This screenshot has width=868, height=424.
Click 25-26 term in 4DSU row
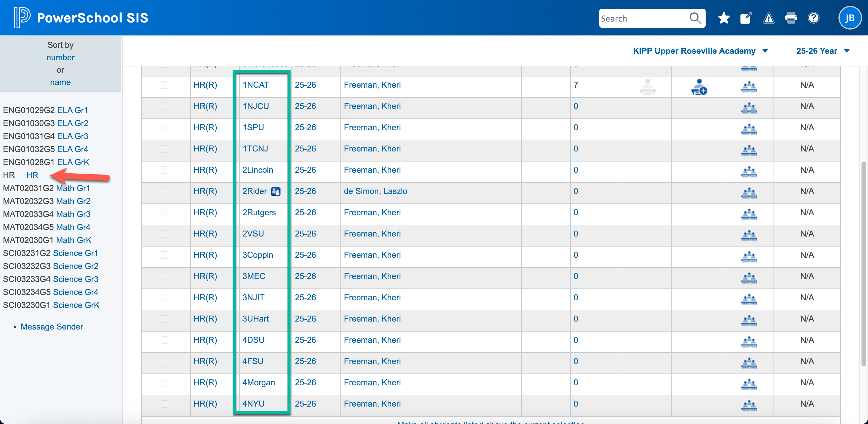[305, 340]
